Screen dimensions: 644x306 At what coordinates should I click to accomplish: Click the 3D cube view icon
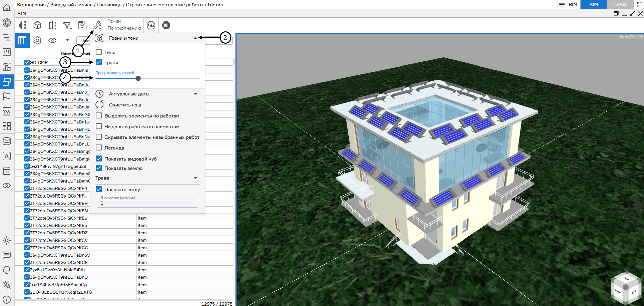coord(37,25)
